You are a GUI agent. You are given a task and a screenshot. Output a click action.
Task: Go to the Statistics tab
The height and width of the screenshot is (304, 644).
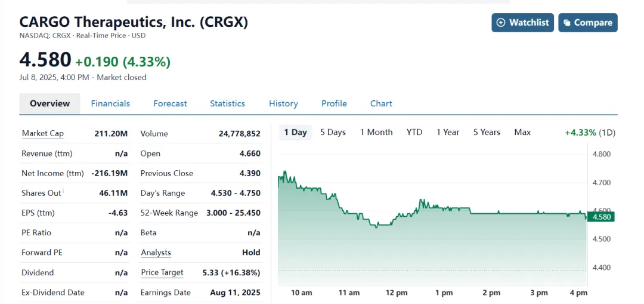coord(227,103)
